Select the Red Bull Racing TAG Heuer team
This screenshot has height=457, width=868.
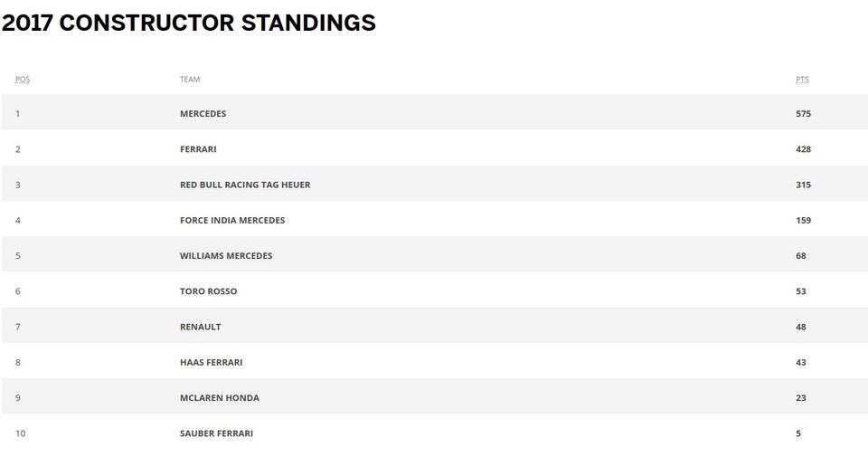coord(245,185)
